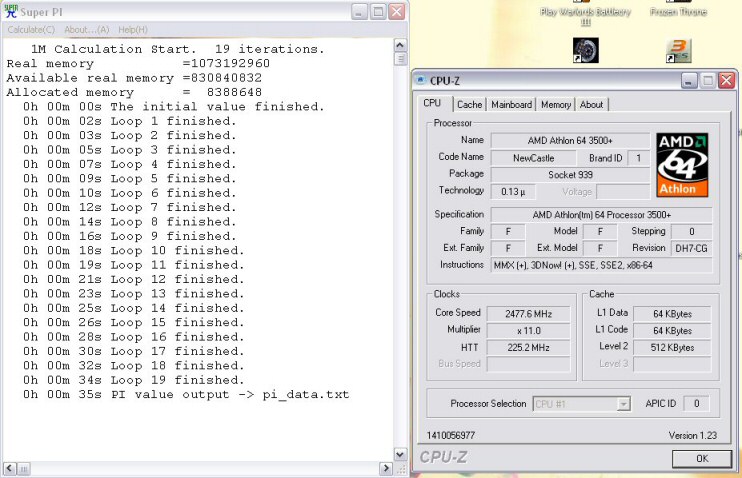Click the 'Loop 19 finished.' line
The height and width of the screenshot is (478, 742).
tap(133, 380)
